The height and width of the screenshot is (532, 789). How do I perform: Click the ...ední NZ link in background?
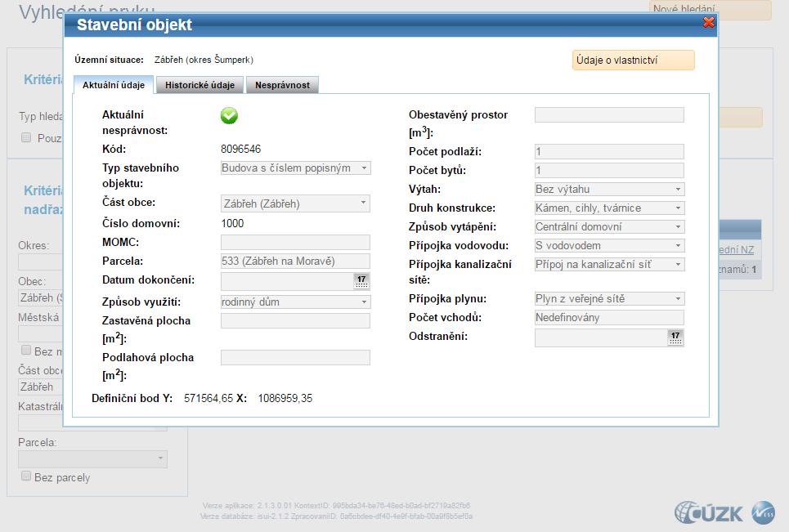(x=736, y=249)
